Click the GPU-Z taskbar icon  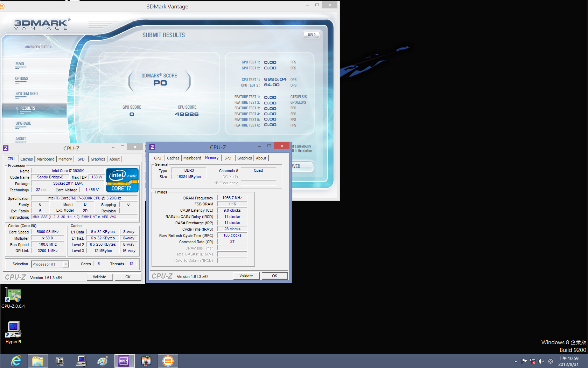(x=59, y=361)
